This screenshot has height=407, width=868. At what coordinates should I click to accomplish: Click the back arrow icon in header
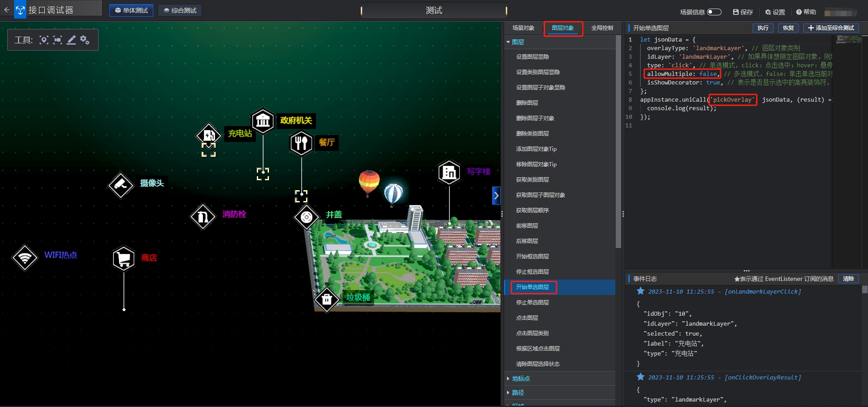tap(6, 9)
